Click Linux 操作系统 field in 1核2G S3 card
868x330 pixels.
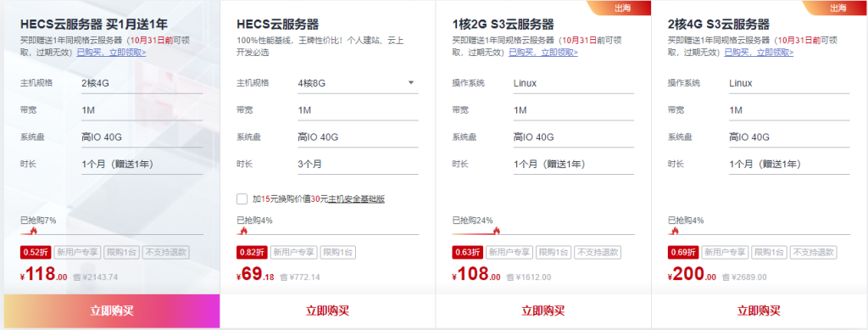pos(574,83)
